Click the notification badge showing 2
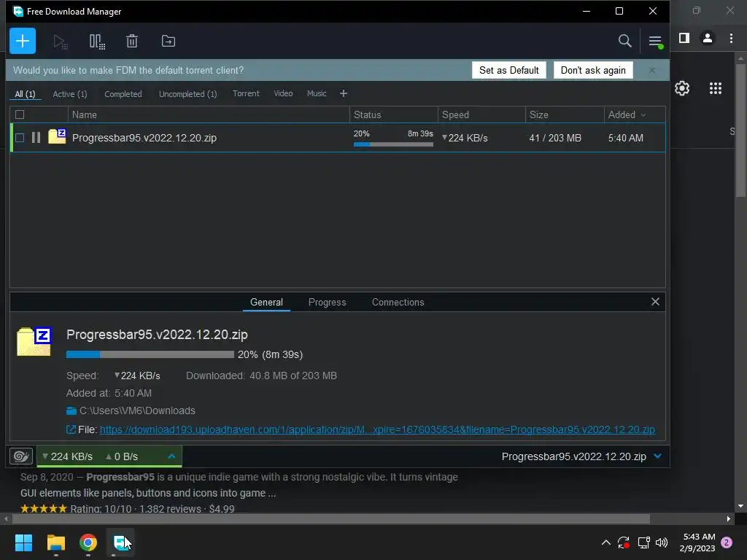Screen dimensions: 747x560 [727, 542]
